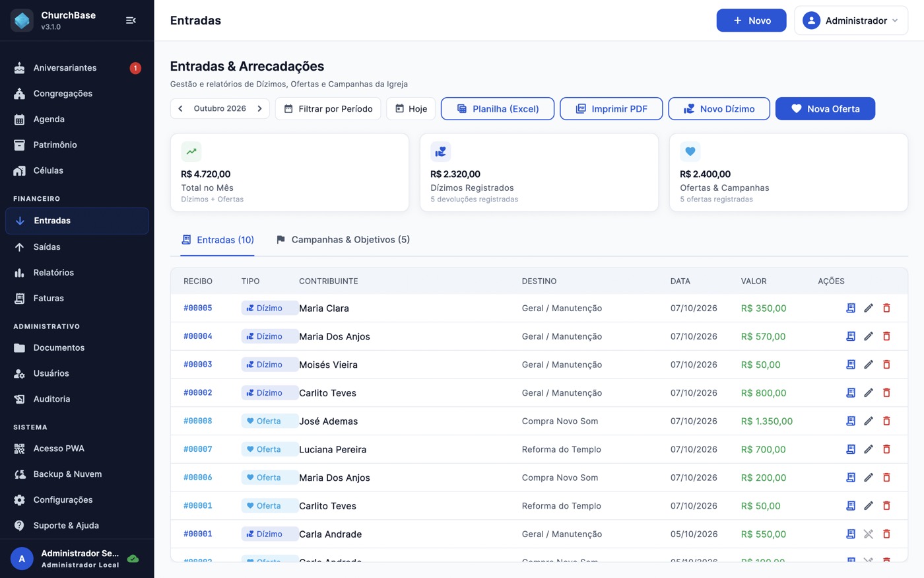This screenshot has width=924, height=578.
Task: Click receipt number #00005
Action: point(198,308)
